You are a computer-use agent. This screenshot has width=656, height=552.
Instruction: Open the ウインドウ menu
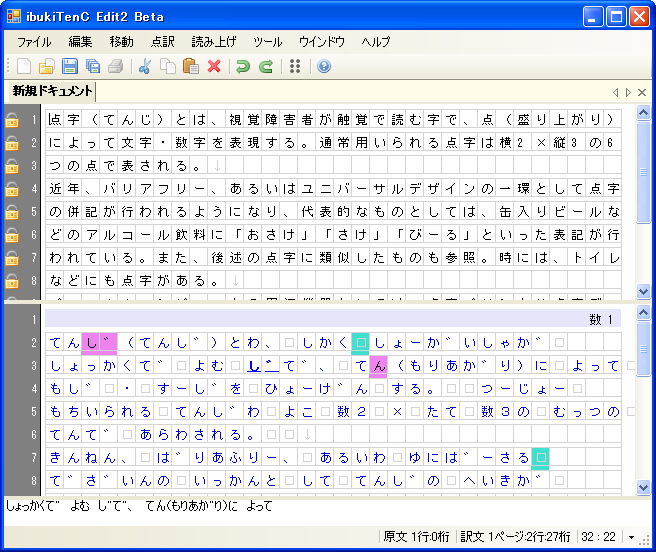[x=322, y=42]
